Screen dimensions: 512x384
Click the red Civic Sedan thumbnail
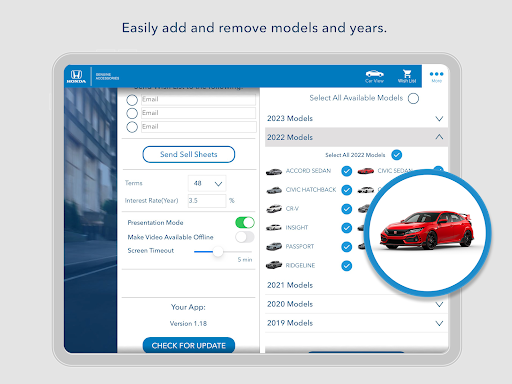click(366, 171)
